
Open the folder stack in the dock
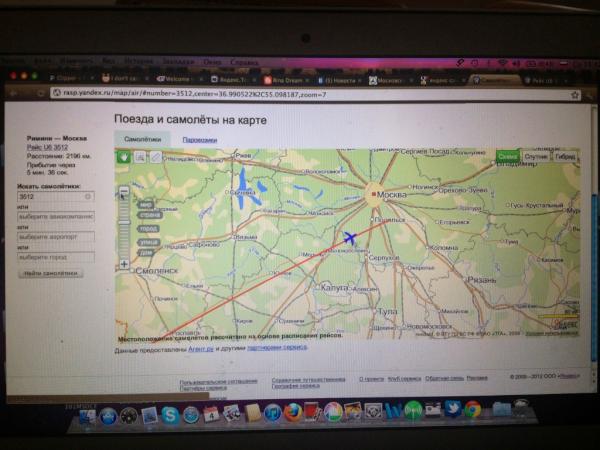tap(501, 409)
